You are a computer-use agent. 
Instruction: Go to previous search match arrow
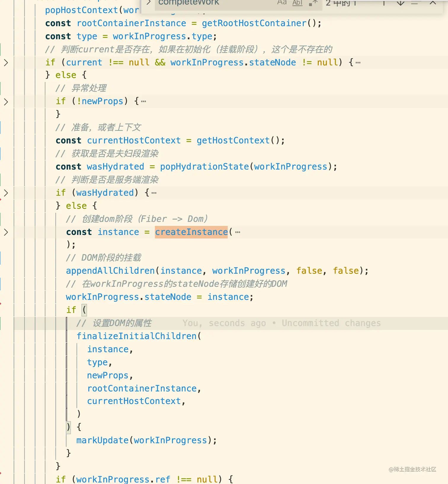[x=384, y=3]
